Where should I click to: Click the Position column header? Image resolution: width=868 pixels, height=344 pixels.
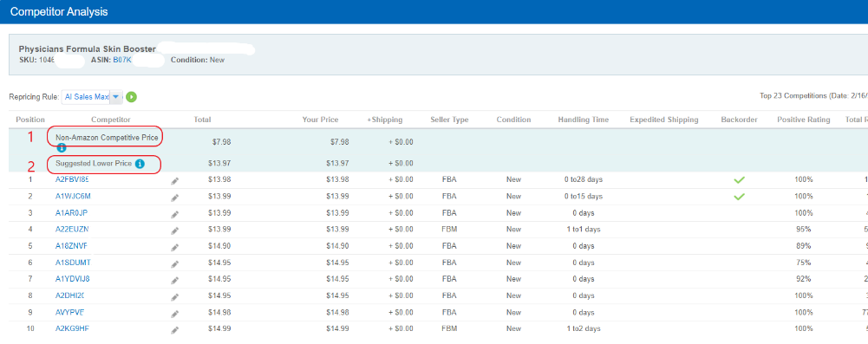(30, 120)
